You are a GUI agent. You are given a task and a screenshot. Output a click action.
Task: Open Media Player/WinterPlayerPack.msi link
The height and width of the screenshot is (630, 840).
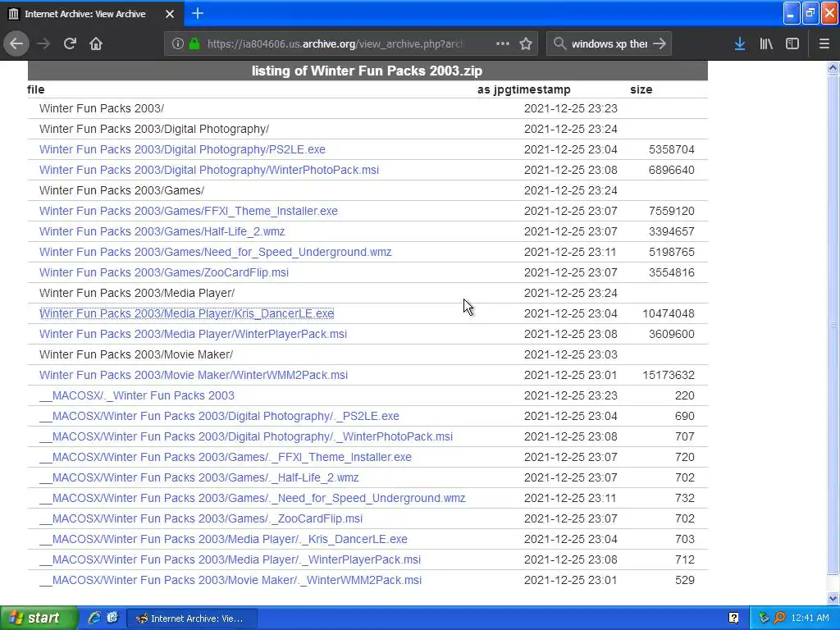193,334
